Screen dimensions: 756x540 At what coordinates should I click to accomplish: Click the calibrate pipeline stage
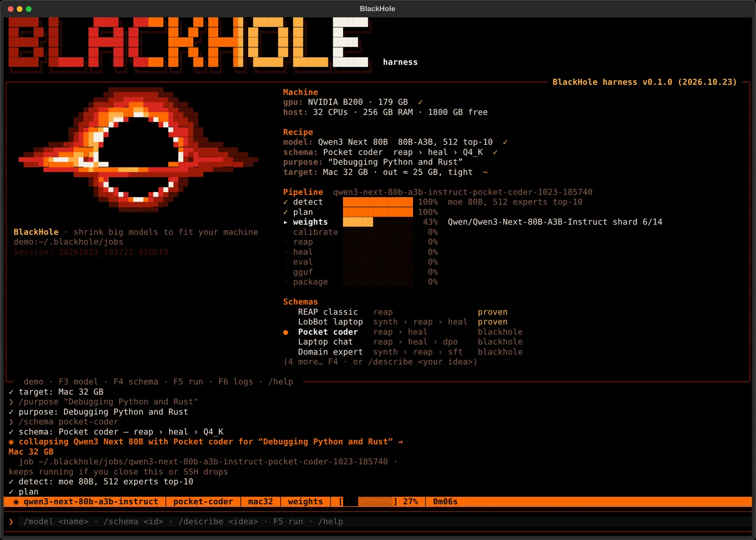pyautogui.click(x=315, y=232)
